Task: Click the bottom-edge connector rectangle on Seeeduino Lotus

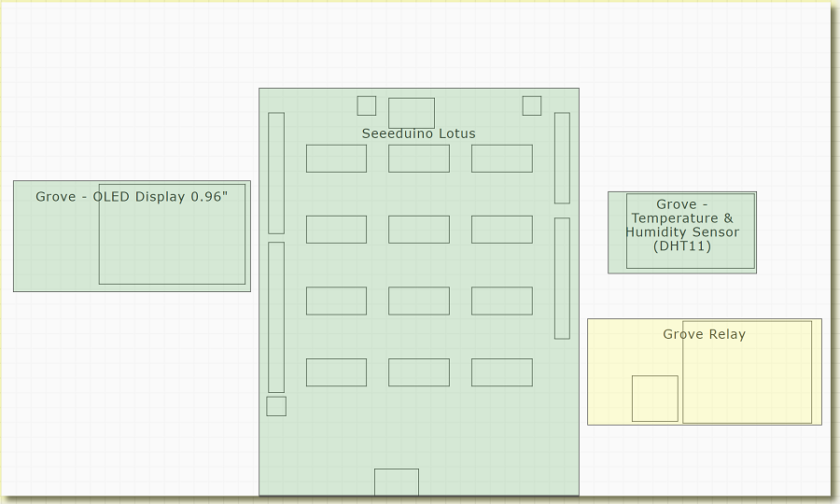Action: [x=397, y=482]
